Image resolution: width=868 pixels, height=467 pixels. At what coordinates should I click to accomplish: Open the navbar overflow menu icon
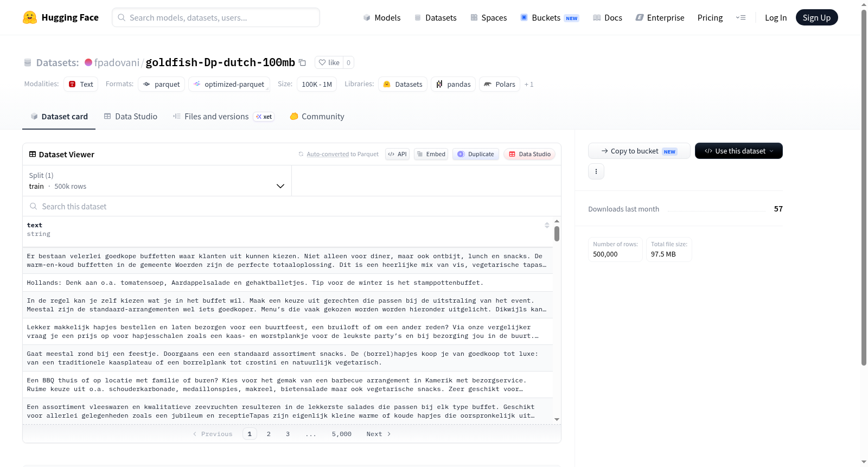pos(741,17)
